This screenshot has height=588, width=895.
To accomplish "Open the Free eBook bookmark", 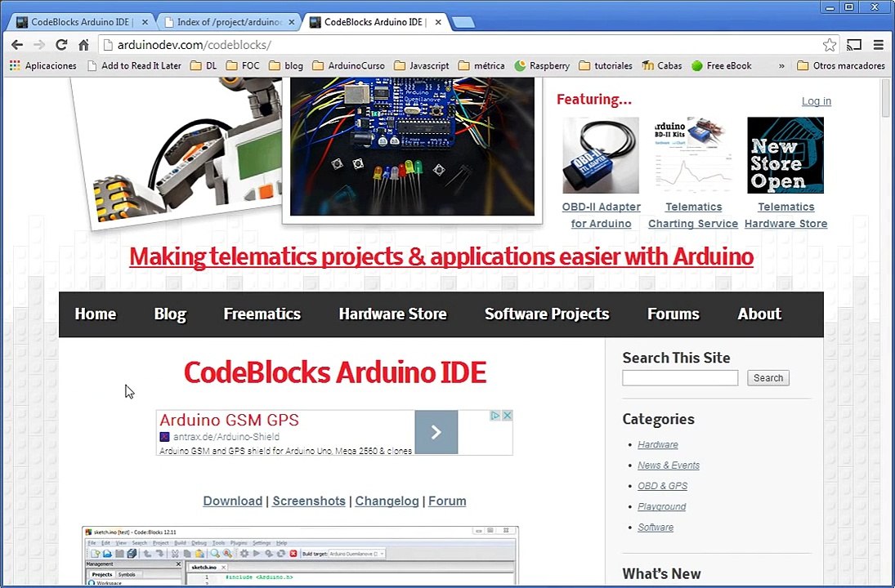I will pyautogui.click(x=722, y=65).
